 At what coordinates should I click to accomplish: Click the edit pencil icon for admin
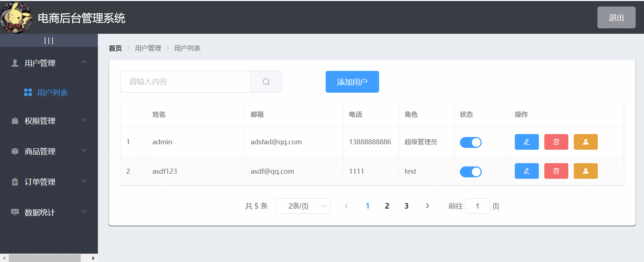click(526, 142)
